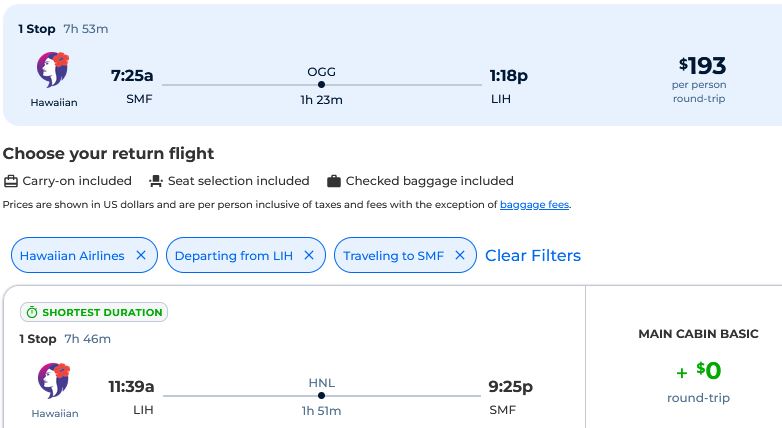Remove the Traveling to SMF filter
Viewport: 782px width, 428px height.
coord(460,256)
